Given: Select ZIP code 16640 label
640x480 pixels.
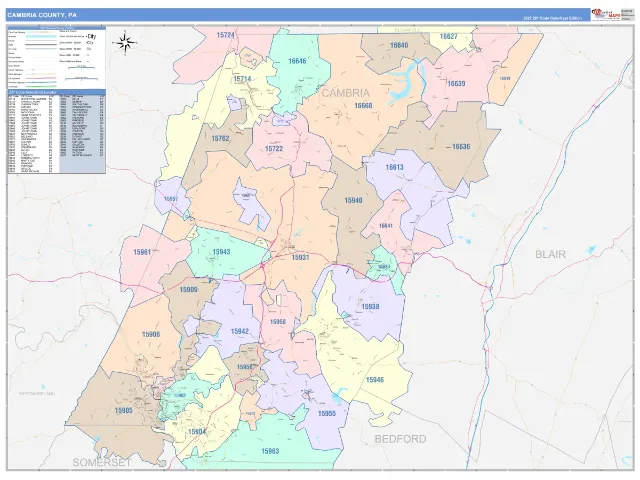Looking at the screenshot, I should [399, 45].
